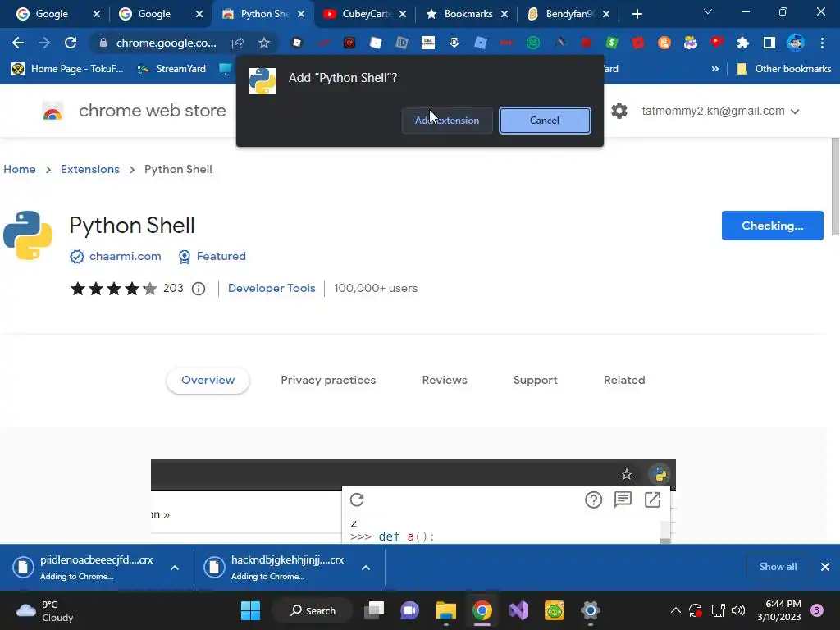Screen dimensions: 840x630
Task: Click the Checking... button
Action: [772, 226]
